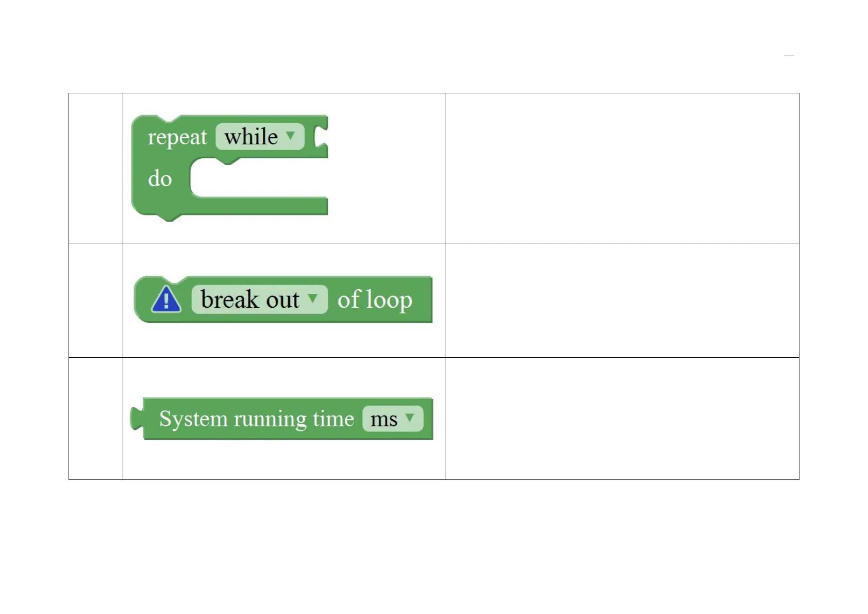Select the narrow first-column cell in repeat row
Viewport: 868px width, 614px height.
pos(96,168)
